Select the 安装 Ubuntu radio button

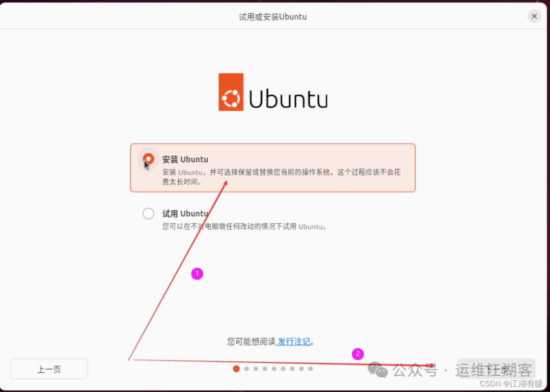(148, 159)
